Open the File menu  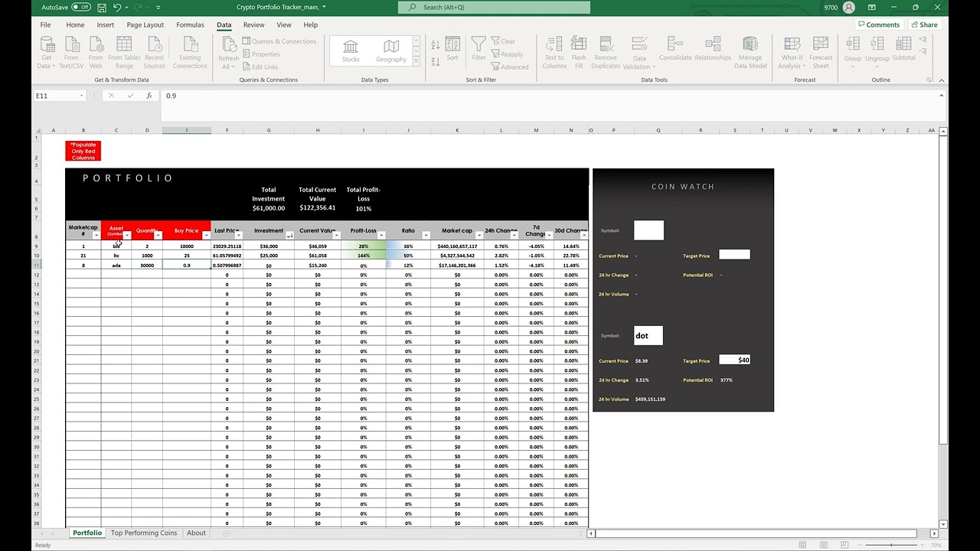pyautogui.click(x=45, y=24)
